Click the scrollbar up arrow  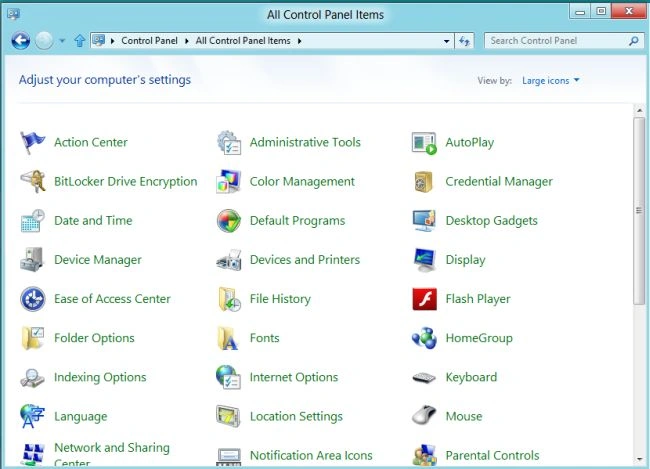point(639,110)
